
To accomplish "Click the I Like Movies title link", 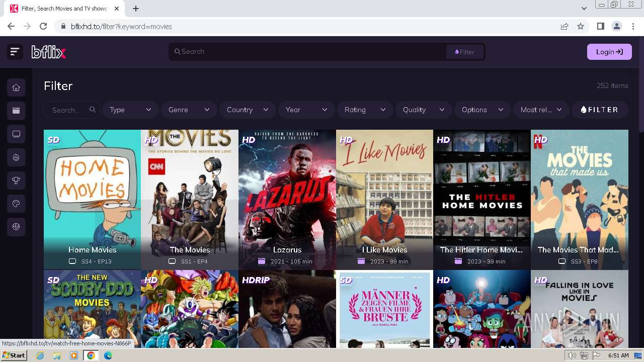I will (384, 250).
